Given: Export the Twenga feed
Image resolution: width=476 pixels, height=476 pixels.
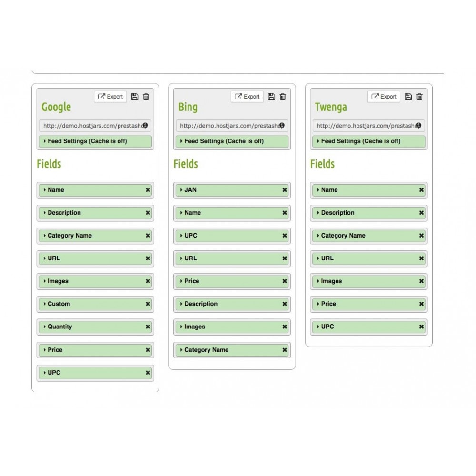Looking at the screenshot, I should tap(384, 97).
